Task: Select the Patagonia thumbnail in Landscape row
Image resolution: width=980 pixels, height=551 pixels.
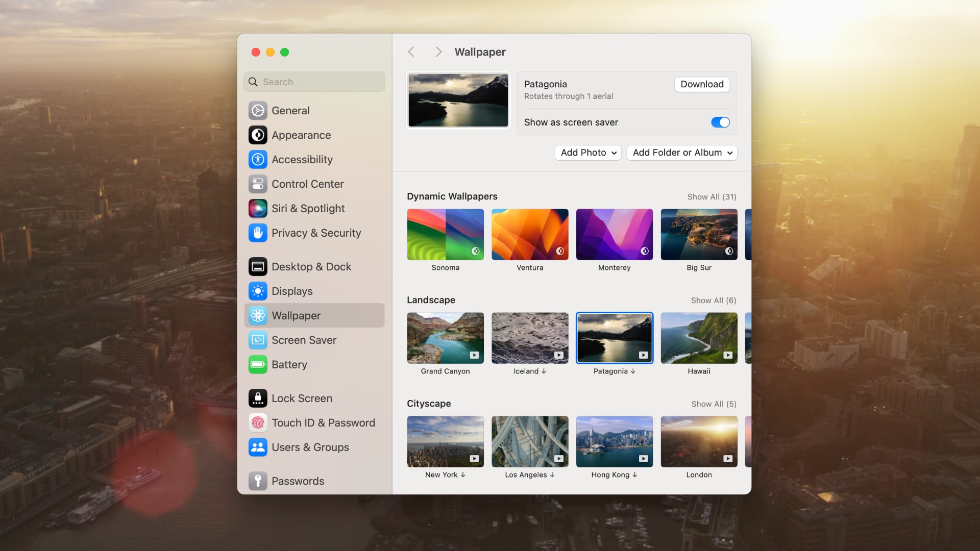Action: point(615,338)
